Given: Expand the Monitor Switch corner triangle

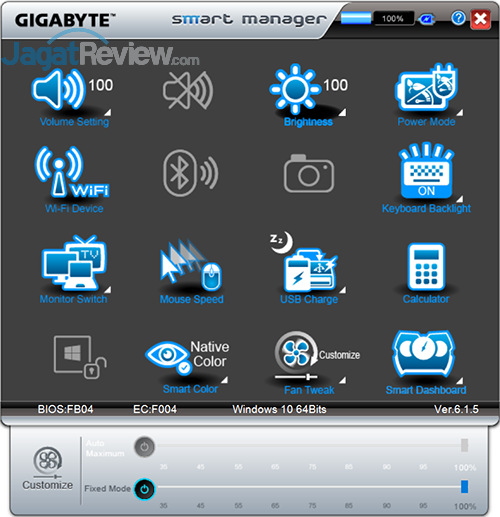Looking at the screenshot, I should (x=108, y=289).
